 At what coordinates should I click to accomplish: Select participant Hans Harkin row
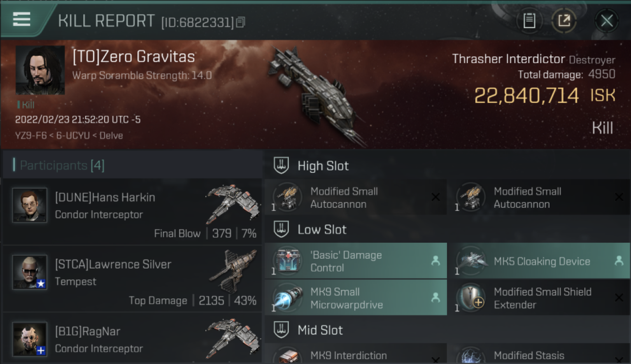click(x=132, y=211)
